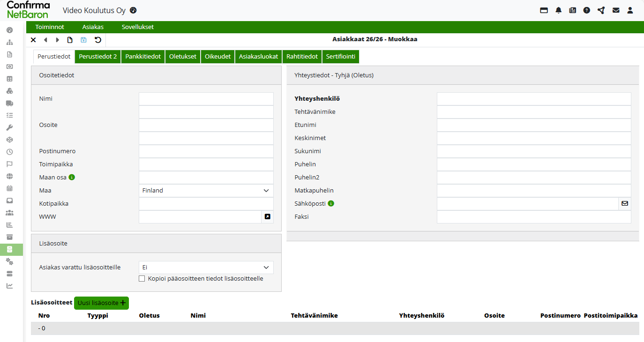Click the Uusi lisäosoite button

pyautogui.click(x=101, y=303)
